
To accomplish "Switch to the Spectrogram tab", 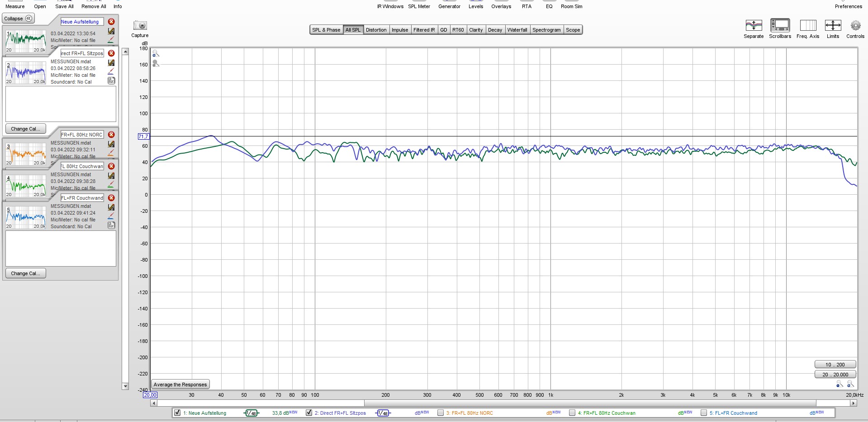I will pyautogui.click(x=546, y=30).
